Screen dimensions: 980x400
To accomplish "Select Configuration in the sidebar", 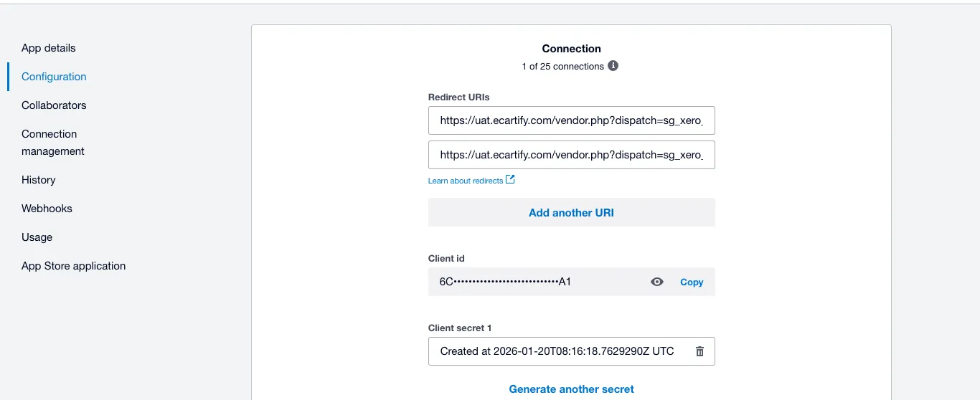I will (x=54, y=77).
